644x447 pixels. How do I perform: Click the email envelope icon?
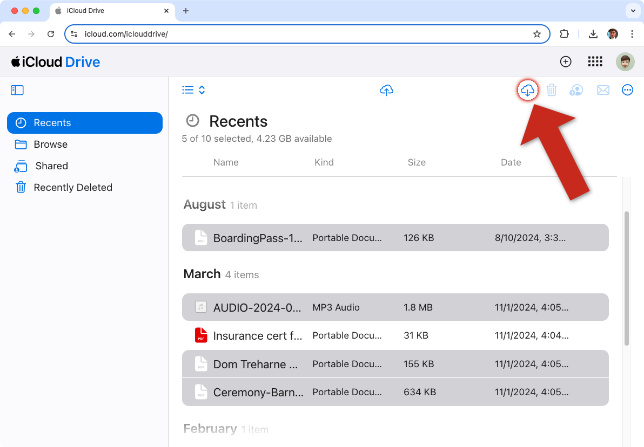coord(603,90)
